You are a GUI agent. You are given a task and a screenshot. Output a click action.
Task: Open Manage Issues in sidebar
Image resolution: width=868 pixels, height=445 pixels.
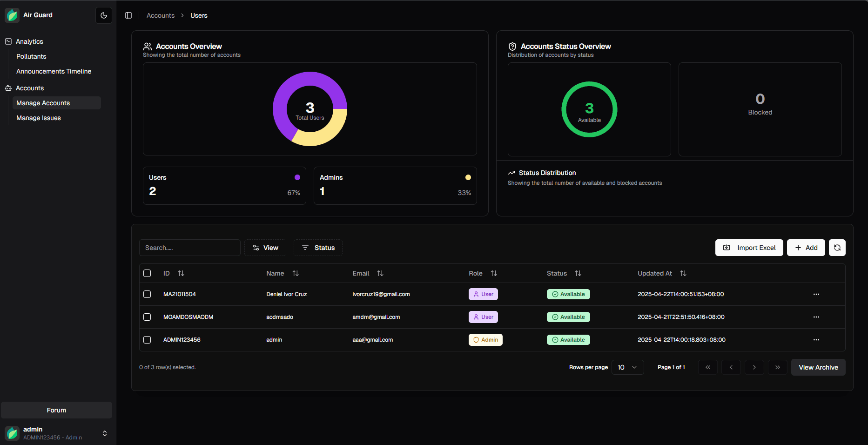pyautogui.click(x=39, y=118)
